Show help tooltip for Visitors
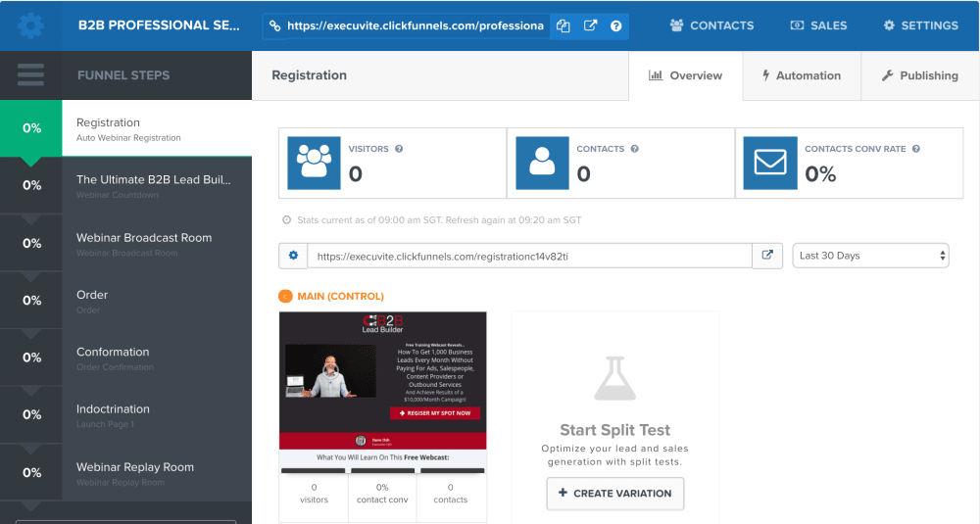The image size is (980, 524). pyautogui.click(x=399, y=149)
